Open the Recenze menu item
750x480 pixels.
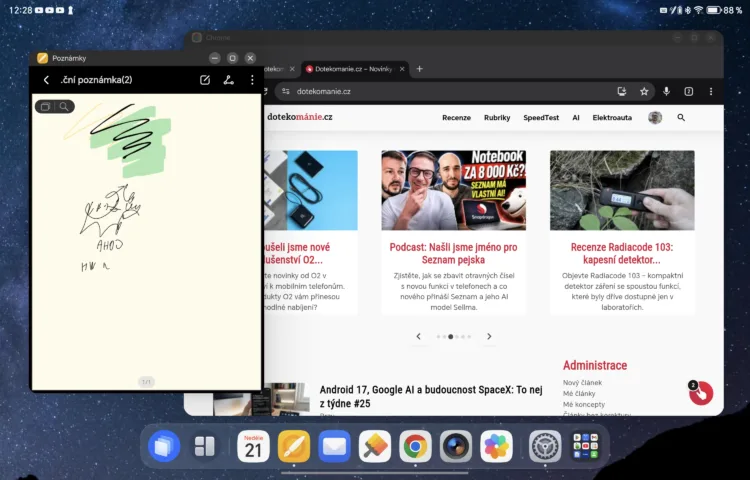(456, 118)
